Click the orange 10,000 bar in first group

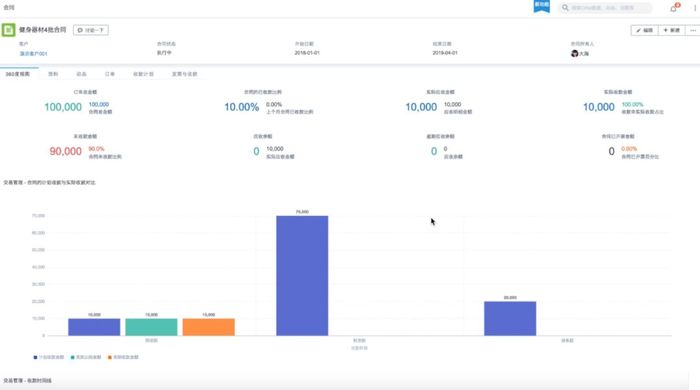coord(208,327)
